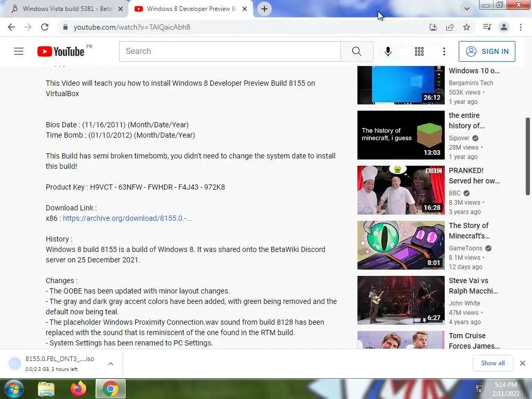Open Windows Explorer from the taskbar
The width and height of the screenshot is (532, 399).
[x=46, y=389]
